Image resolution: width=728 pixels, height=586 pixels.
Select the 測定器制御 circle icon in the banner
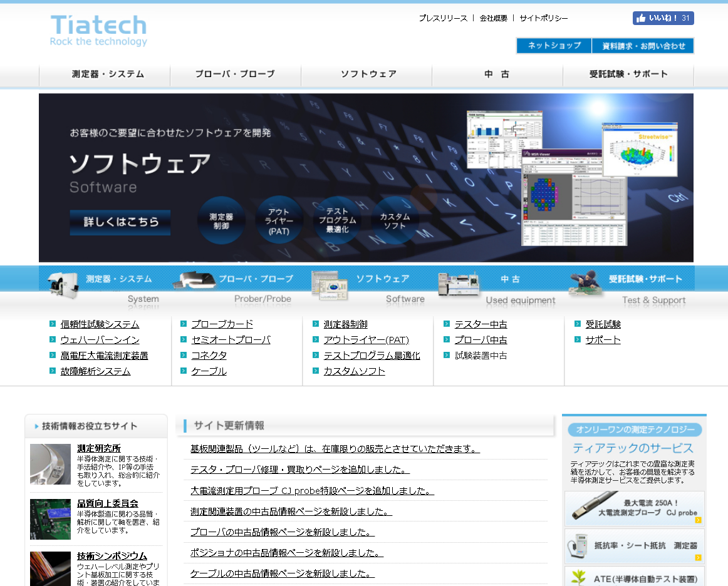[x=221, y=220]
